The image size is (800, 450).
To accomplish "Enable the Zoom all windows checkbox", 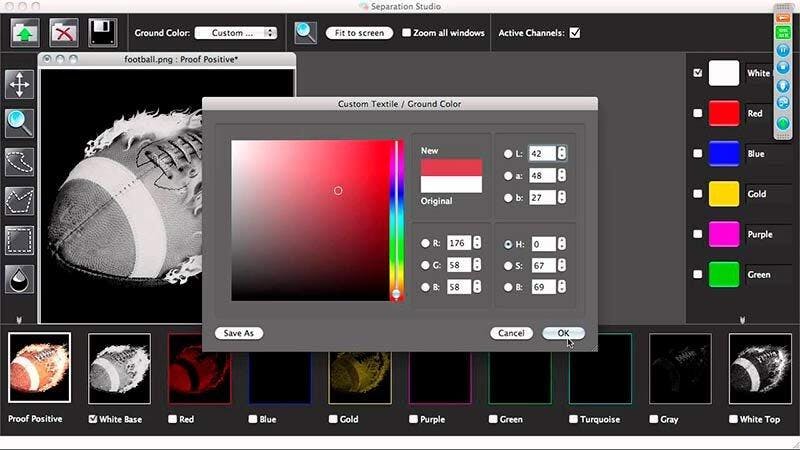I will 406,33.
